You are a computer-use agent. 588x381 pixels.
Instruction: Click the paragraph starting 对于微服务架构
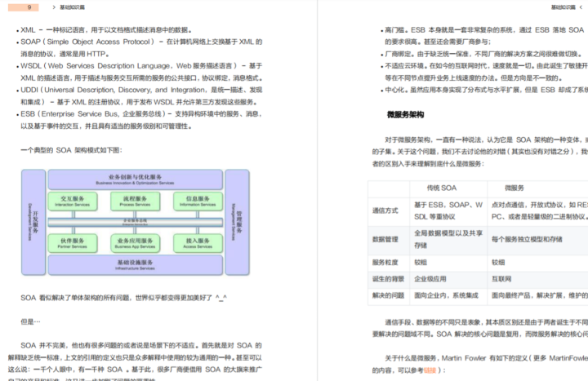pos(480,152)
